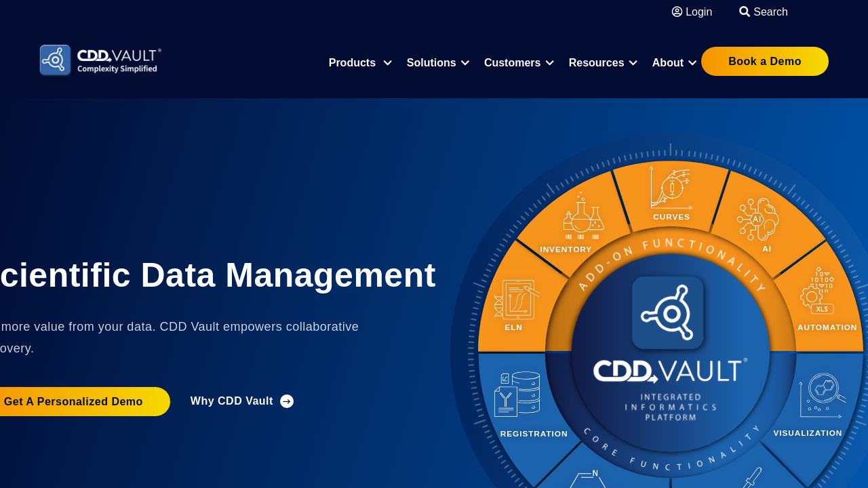Screen dimensions: 868x488
Task: Open the Search link
Action: click(764, 12)
